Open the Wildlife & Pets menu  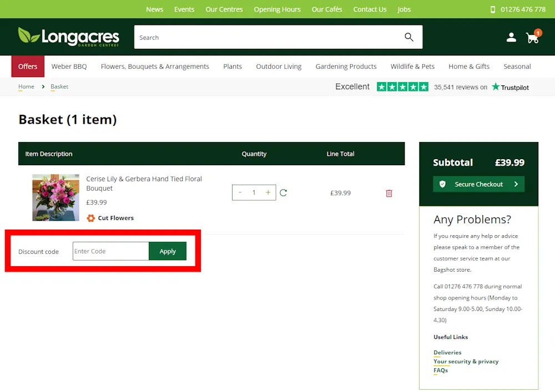412,67
